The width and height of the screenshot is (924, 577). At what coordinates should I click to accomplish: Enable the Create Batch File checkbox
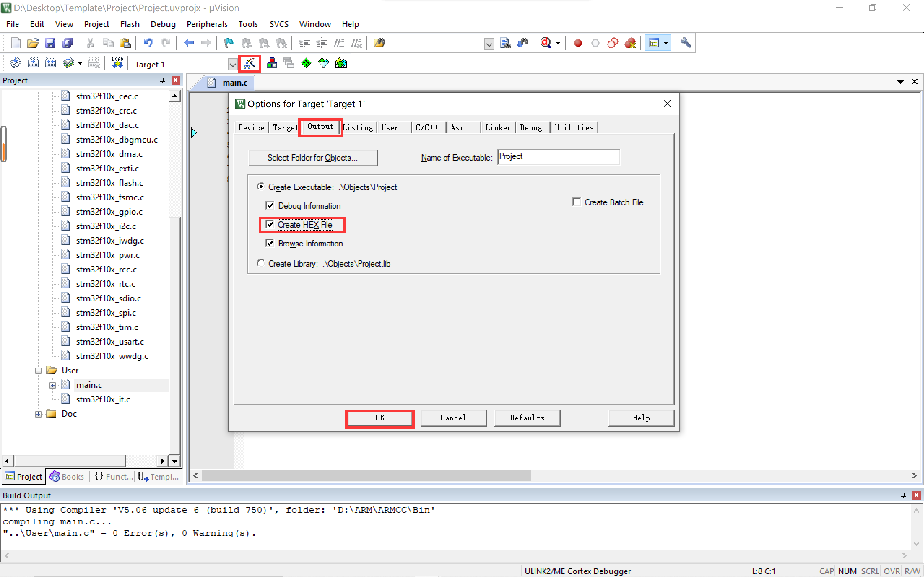(577, 202)
